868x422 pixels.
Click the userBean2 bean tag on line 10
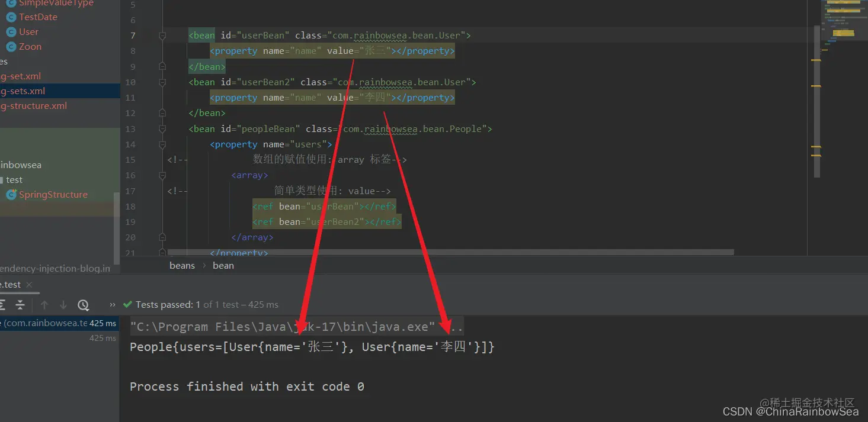pyautogui.click(x=332, y=82)
